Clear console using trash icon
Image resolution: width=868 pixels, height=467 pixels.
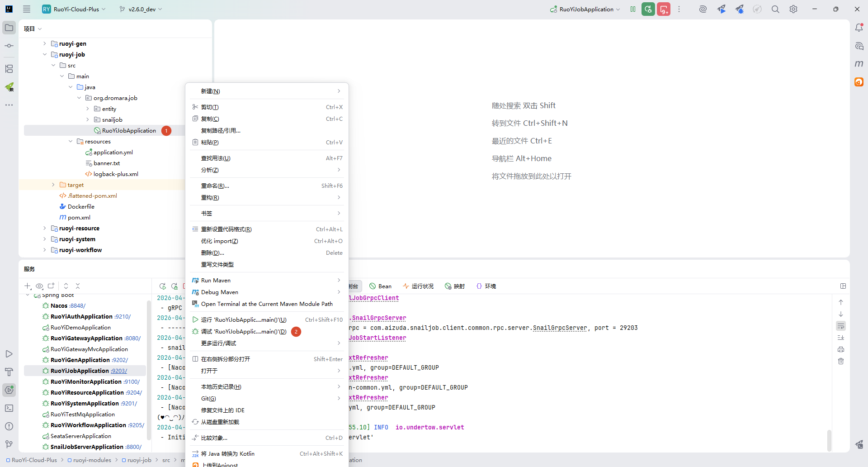[x=841, y=361]
